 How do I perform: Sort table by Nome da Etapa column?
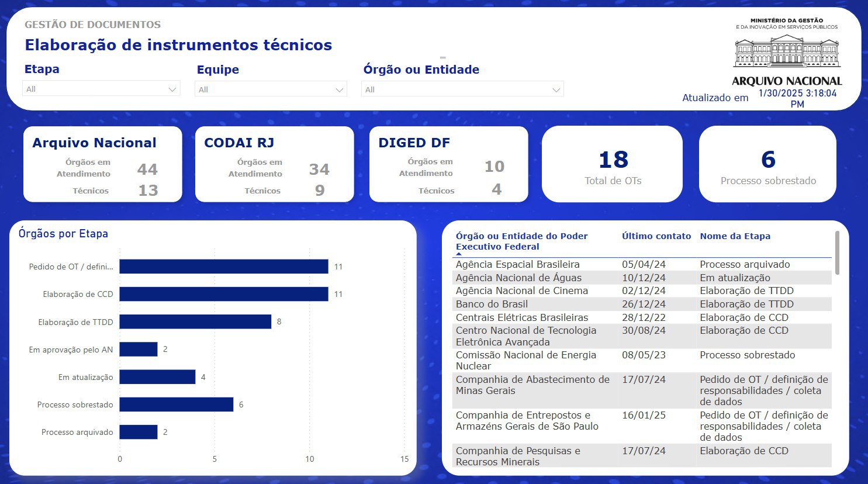click(735, 236)
